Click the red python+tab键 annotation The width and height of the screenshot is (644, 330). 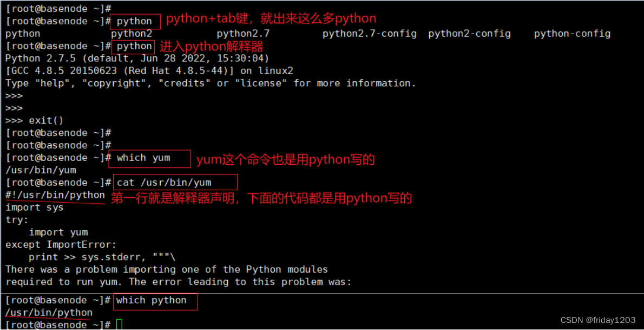click(270, 18)
